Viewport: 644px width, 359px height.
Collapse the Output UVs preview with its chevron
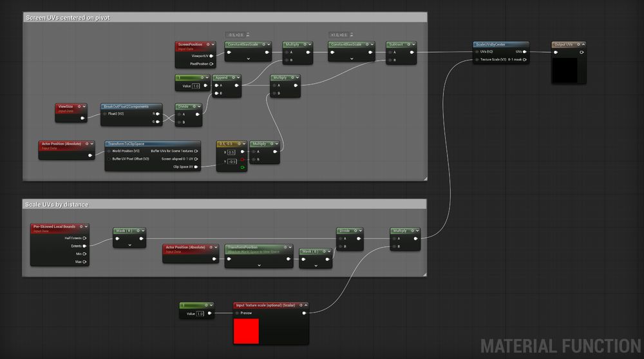point(583,44)
